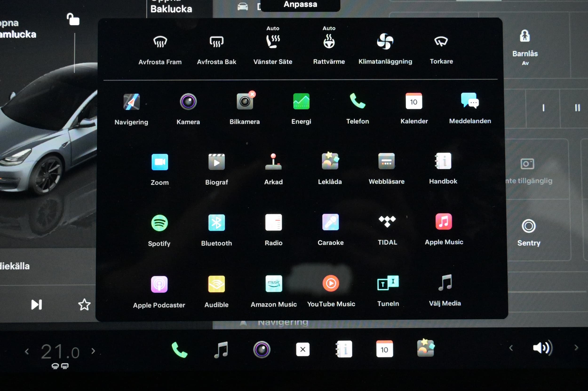Open manual from bottom dock

344,349
